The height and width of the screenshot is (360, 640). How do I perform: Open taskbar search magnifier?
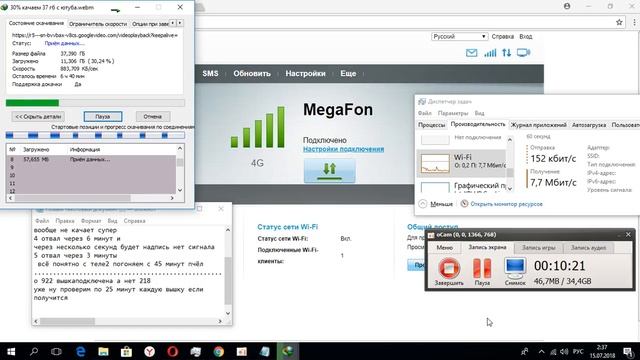34,351
